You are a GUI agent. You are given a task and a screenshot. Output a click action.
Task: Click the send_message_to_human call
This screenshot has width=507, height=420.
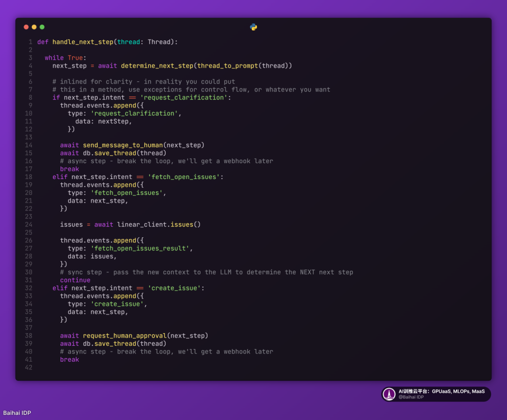click(123, 145)
